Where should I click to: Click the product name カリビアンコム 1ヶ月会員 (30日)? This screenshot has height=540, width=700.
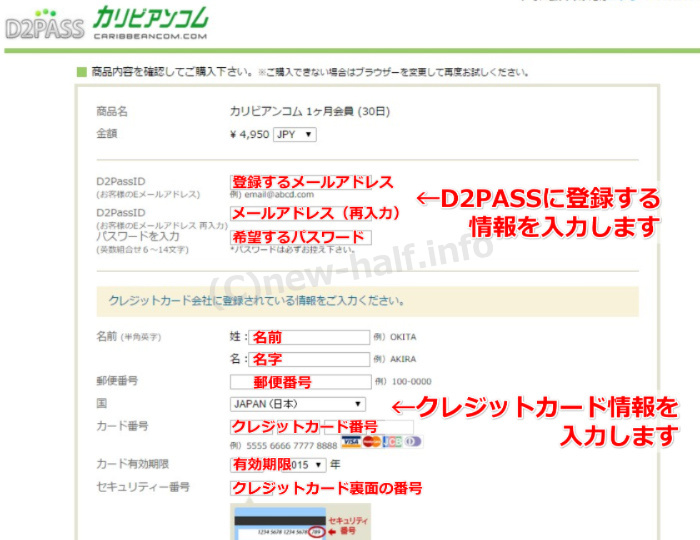point(310,111)
